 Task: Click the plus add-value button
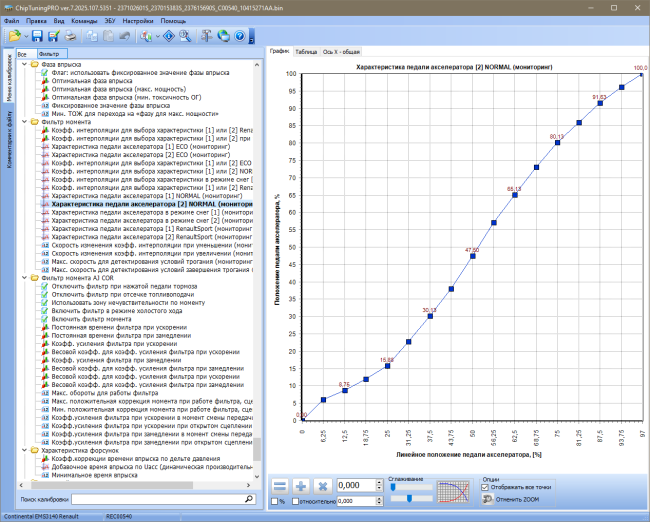click(301, 486)
